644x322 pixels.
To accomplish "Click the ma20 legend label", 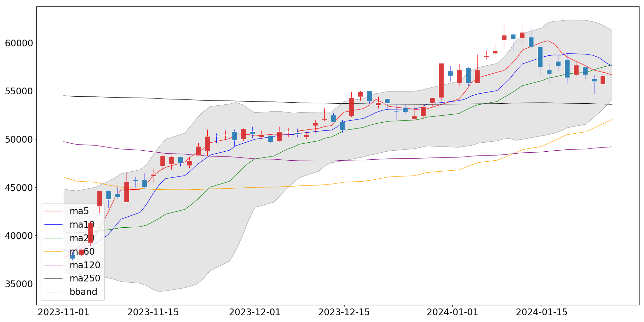I will [x=82, y=238].
